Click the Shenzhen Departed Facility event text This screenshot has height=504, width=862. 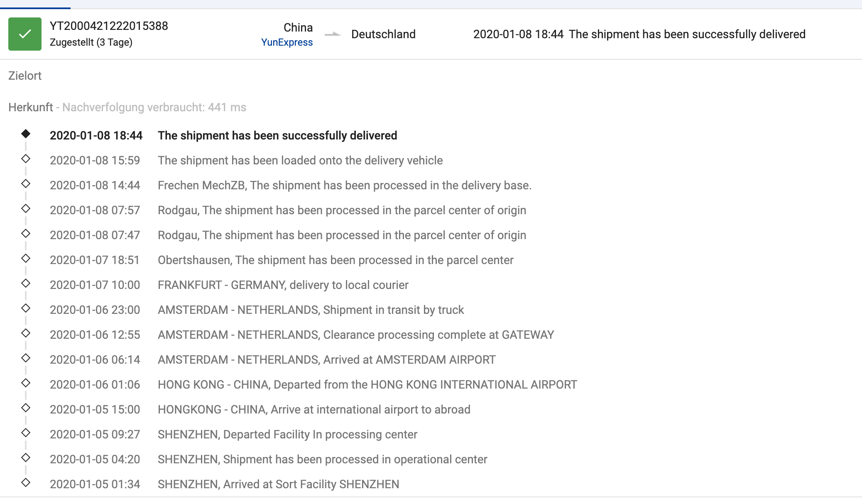tap(287, 434)
